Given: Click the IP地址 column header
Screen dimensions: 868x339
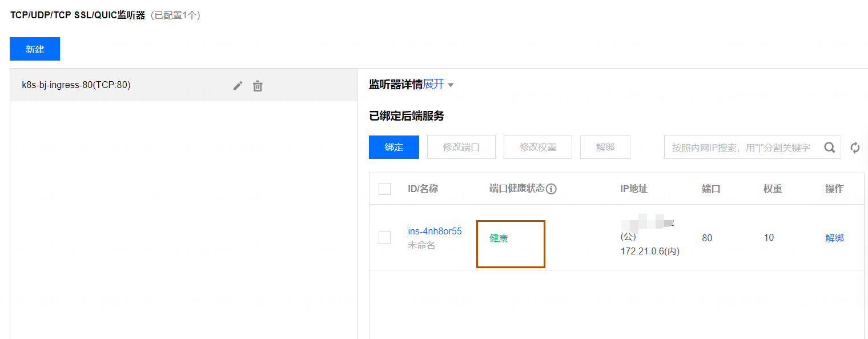Looking at the screenshot, I should 634,189.
